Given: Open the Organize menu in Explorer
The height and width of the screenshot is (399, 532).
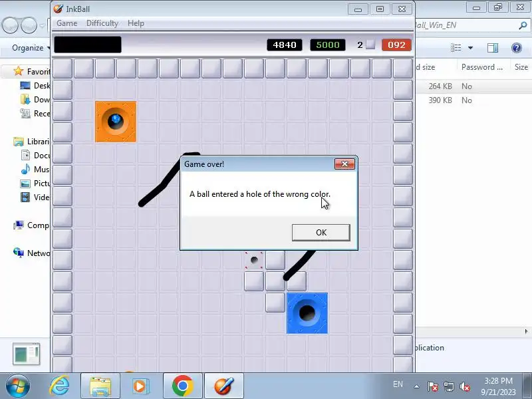Looking at the screenshot, I should pyautogui.click(x=30, y=48).
